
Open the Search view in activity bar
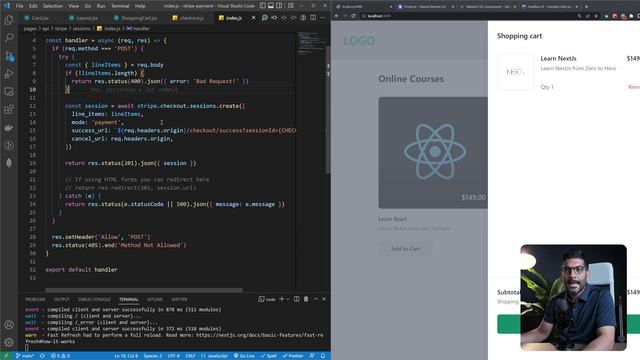click(x=9, y=38)
